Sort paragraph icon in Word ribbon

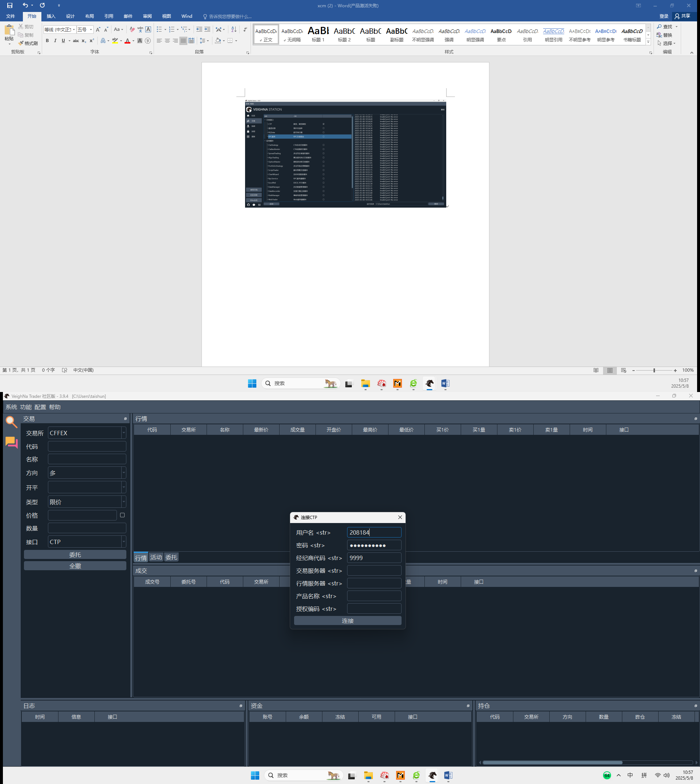234,30
